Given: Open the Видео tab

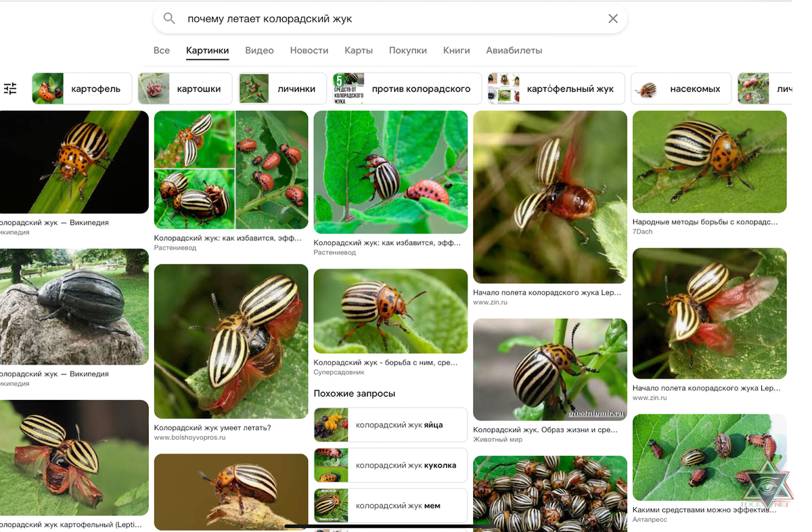Looking at the screenshot, I should point(259,50).
